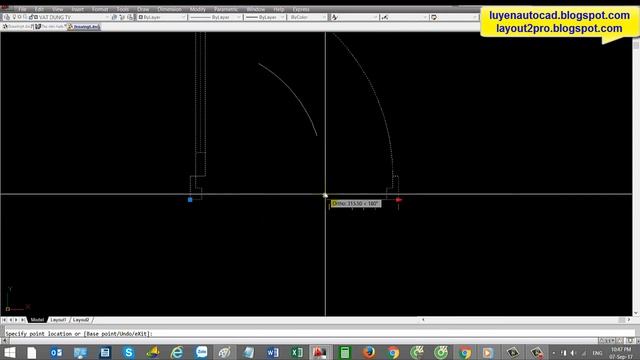This screenshot has height=360, width=640.
Task: Expand the dimension style dropdown
Action: (425, 17)
